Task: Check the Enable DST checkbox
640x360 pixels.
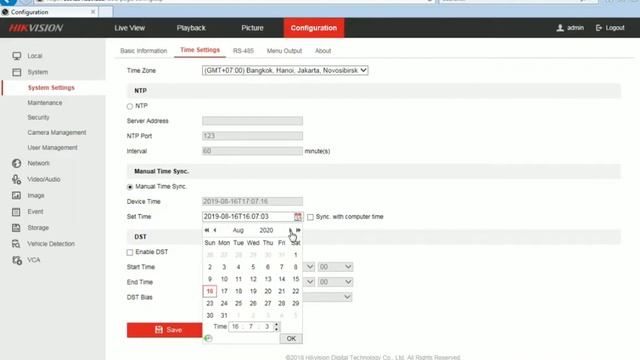Action: point(130,252)
